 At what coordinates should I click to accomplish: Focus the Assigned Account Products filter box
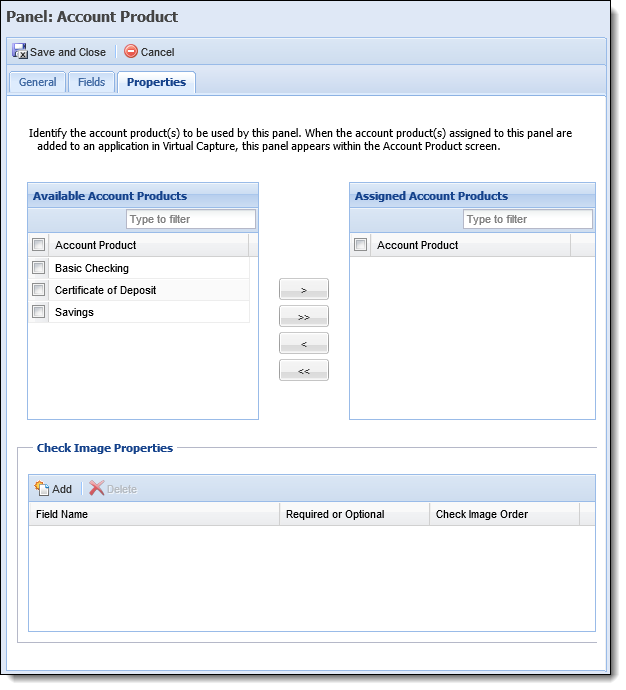pyautogui.click(x=527, y=219)
